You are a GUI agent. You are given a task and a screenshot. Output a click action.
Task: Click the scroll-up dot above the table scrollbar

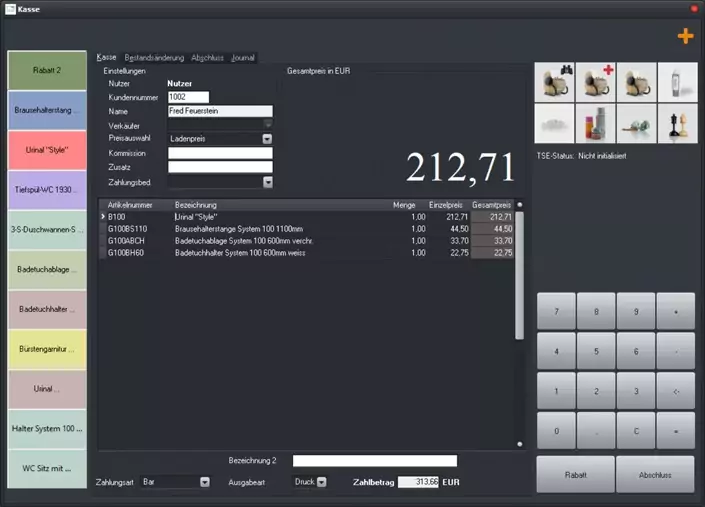coord(520,205)
